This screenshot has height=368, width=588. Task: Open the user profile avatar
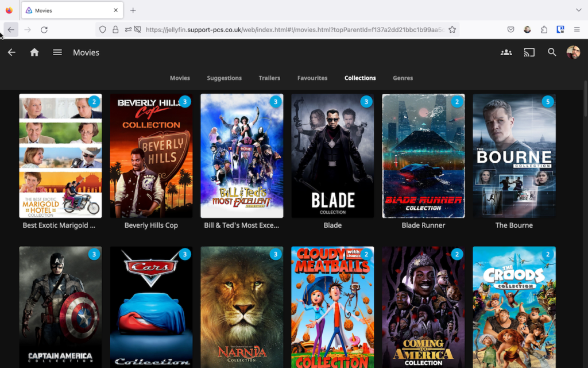573,52
